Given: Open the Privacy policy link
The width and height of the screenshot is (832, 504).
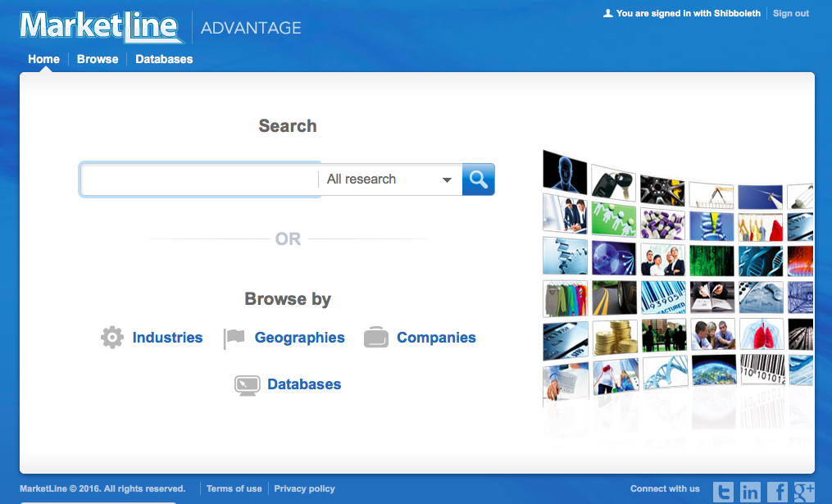Looking at the screenshot, I should [x=304, y=488].
